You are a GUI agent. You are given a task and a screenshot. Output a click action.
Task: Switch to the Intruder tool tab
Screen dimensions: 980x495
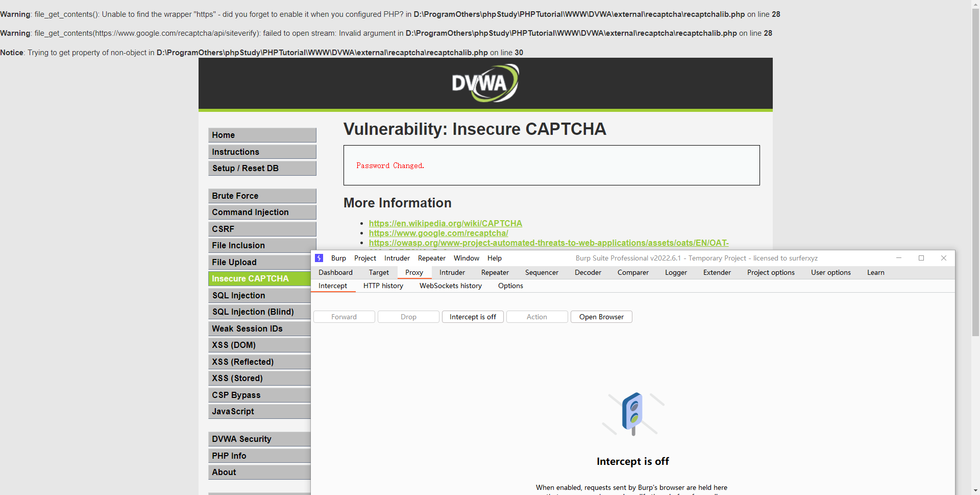pyautogui.click(x=452, y=272)
